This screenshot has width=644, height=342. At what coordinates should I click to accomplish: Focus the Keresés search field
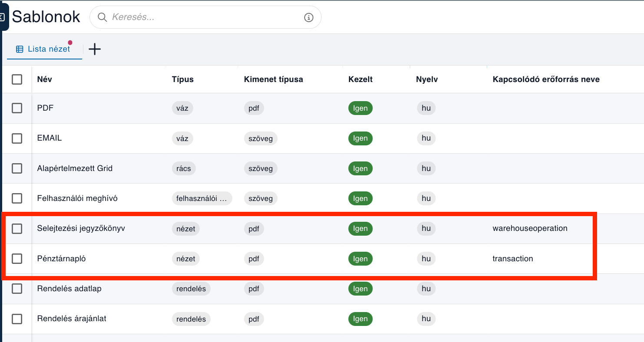[205, 17]
